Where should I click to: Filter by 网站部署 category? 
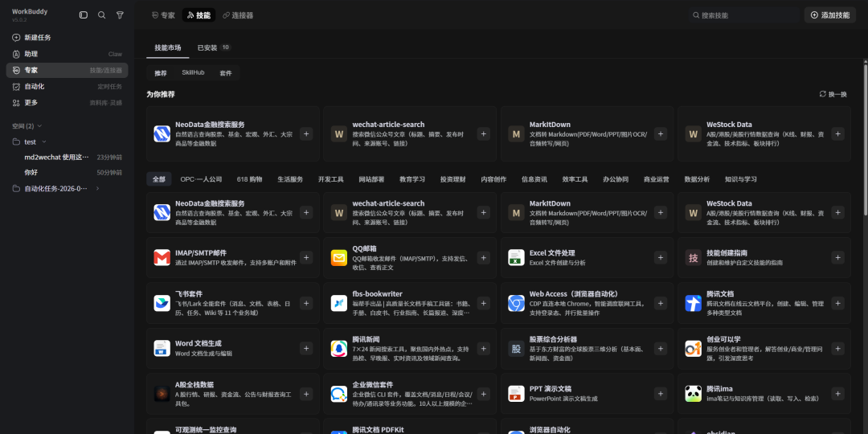pyautogui.click(x=371, y=179)
